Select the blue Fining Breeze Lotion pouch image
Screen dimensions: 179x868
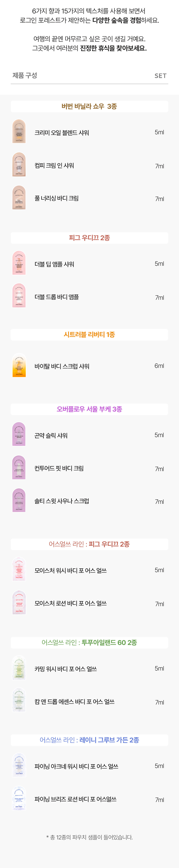(19, 799)
